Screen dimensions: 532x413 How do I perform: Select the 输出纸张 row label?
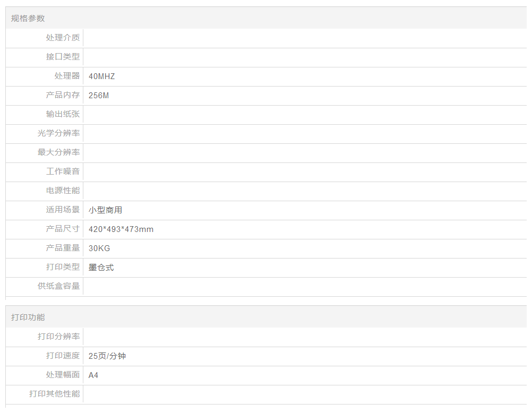pos(63,114)
